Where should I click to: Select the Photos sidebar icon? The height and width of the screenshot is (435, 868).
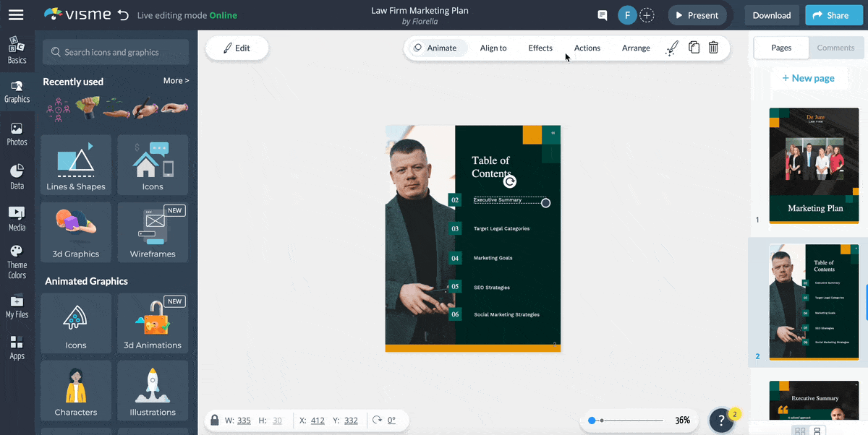tap(17, 133)
